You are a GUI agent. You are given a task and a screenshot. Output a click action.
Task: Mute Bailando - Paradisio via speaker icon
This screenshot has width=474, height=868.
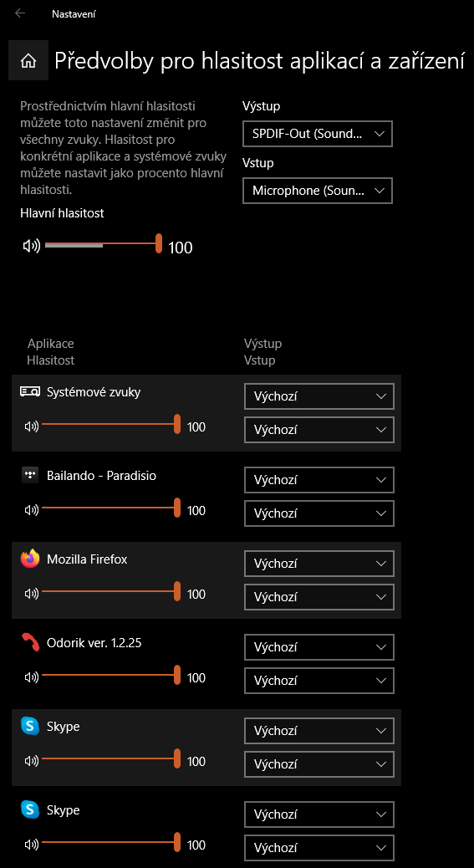coord(32,510)
